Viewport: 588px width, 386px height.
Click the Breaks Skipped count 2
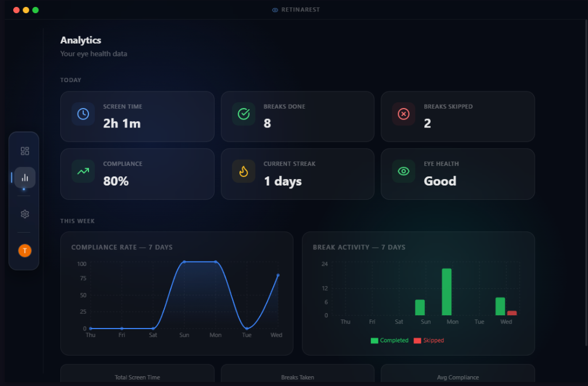click(427, 123)
